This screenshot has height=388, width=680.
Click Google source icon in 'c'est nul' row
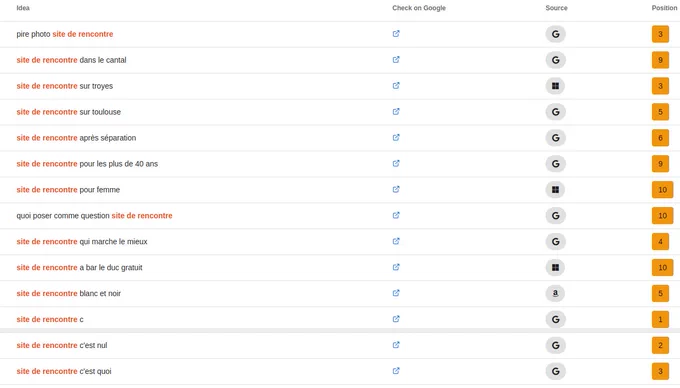[x=556, y=346]
